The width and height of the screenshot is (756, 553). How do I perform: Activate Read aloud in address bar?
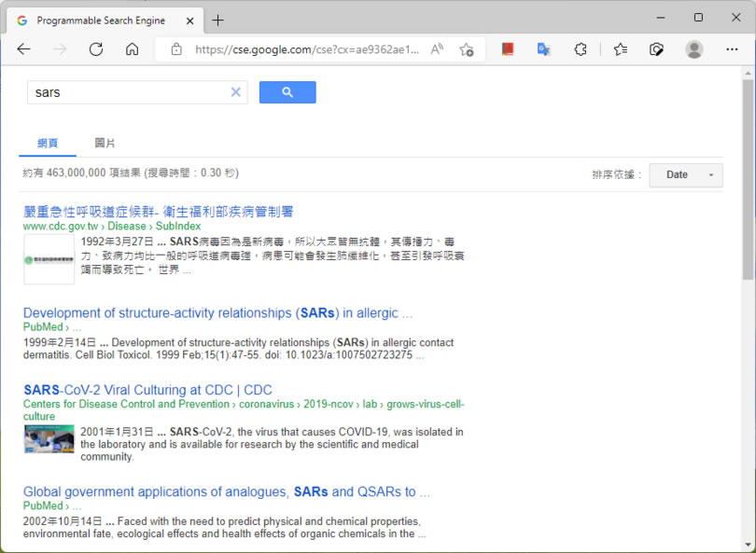(x=437, y=49)
